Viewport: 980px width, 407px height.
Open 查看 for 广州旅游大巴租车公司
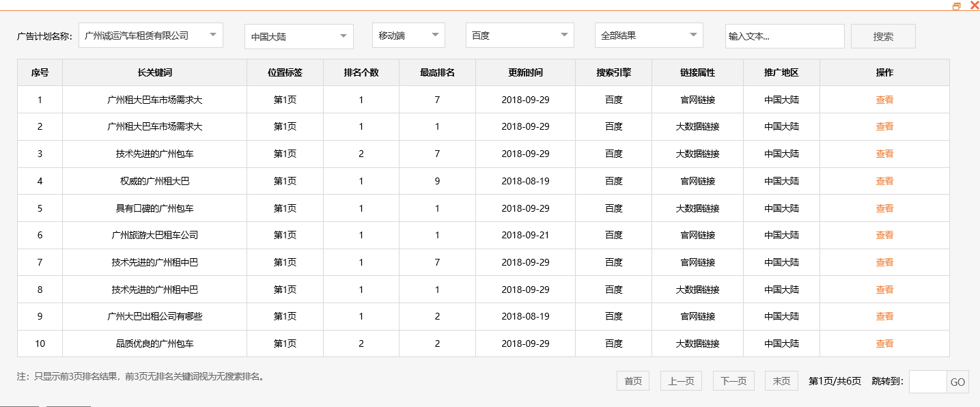point(884,235)
